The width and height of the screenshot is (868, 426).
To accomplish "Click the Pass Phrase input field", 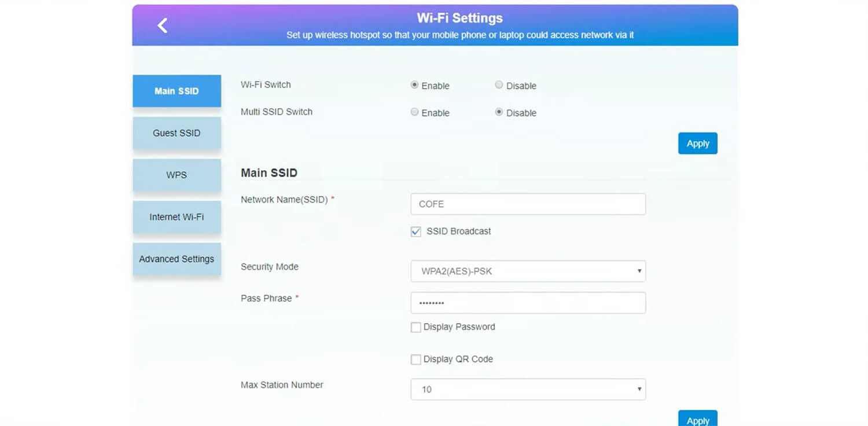I will [527, 303].
